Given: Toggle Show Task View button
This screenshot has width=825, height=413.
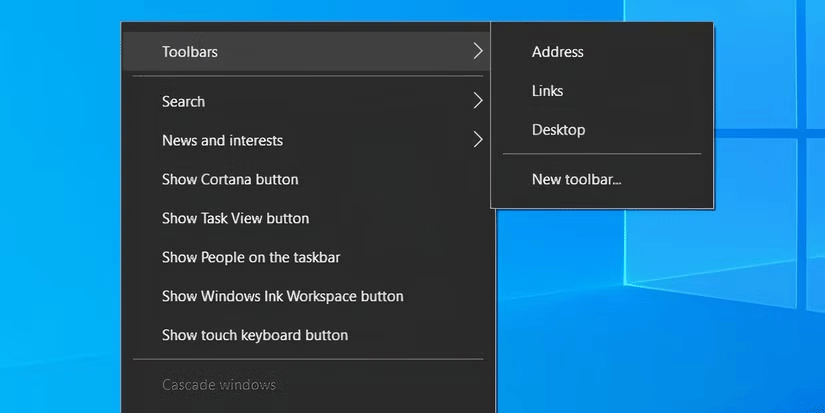Looking at the screenshot, I should point(235,218).
